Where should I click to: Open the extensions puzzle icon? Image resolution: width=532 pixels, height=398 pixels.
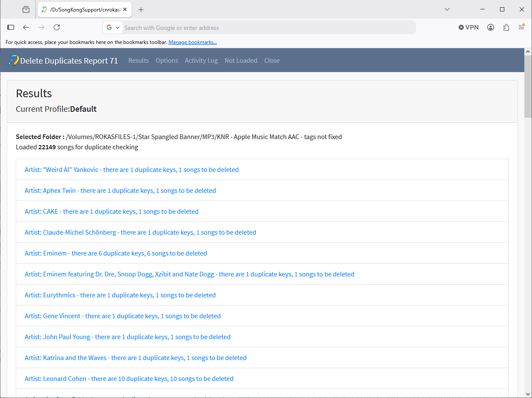click(x=506, y=27)
